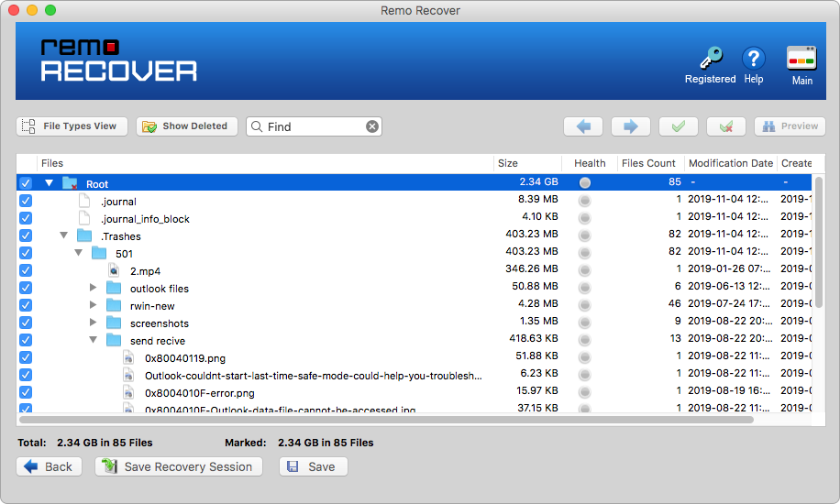Viewport: 840px width, 504px height.
Task: Click the green checkmark mark button
Action: [x=679, y=126]
